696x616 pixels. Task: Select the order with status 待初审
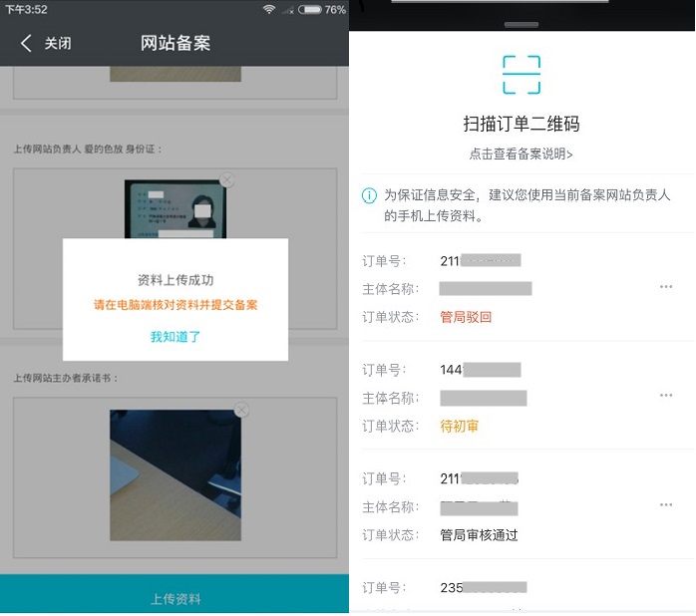tap(509, 398)
